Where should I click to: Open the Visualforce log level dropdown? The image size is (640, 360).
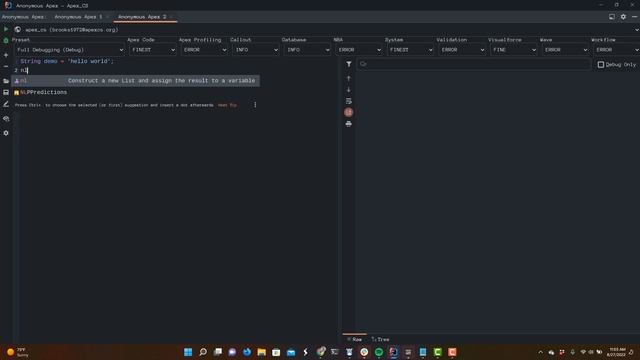pyautogui.click(x=513, y=50)
